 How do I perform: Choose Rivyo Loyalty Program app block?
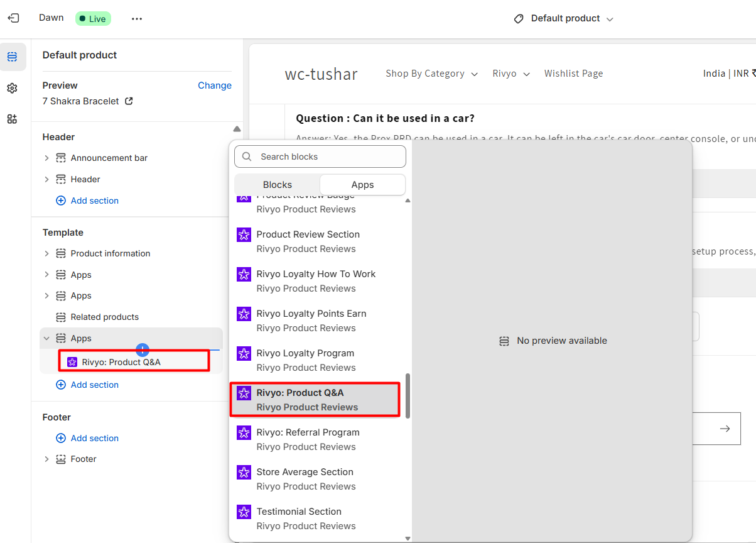point(315,360)
